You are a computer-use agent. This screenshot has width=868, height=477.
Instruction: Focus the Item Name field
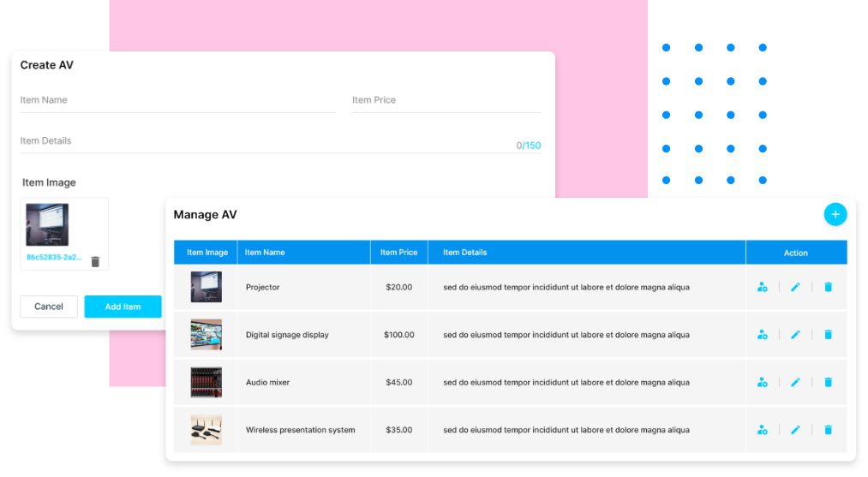(177, 101)
